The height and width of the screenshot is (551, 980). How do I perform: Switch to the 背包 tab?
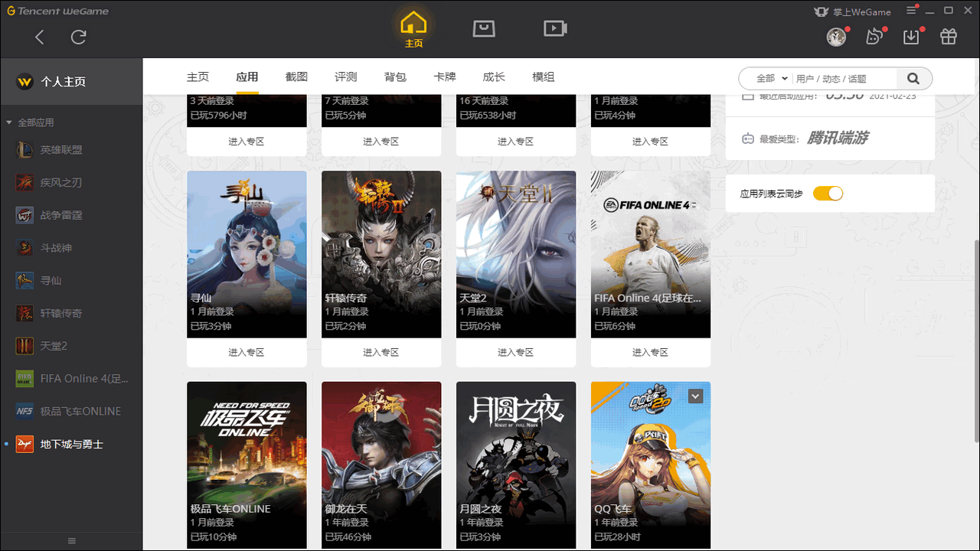395,77
